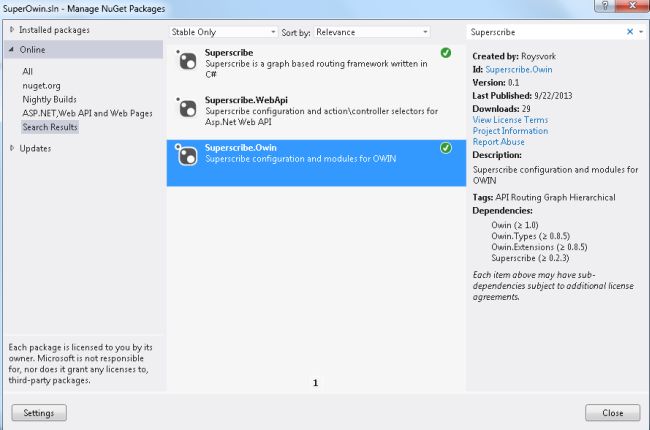The height and width of the screenshot is (430, 650).
Task: Click the Owin.Extensions (≥ 0.8.5) dependency
Action: tap(539, 247)
